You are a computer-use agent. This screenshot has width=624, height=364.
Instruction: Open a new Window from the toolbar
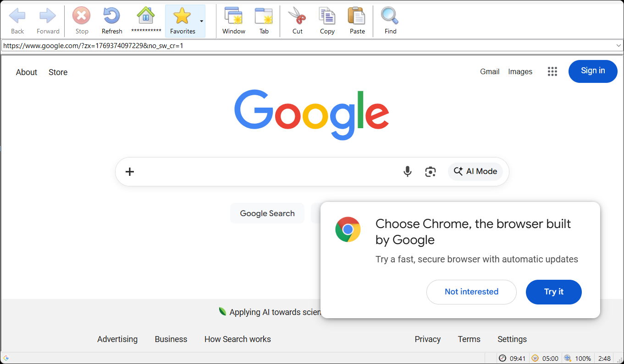[x=233, y=15]
